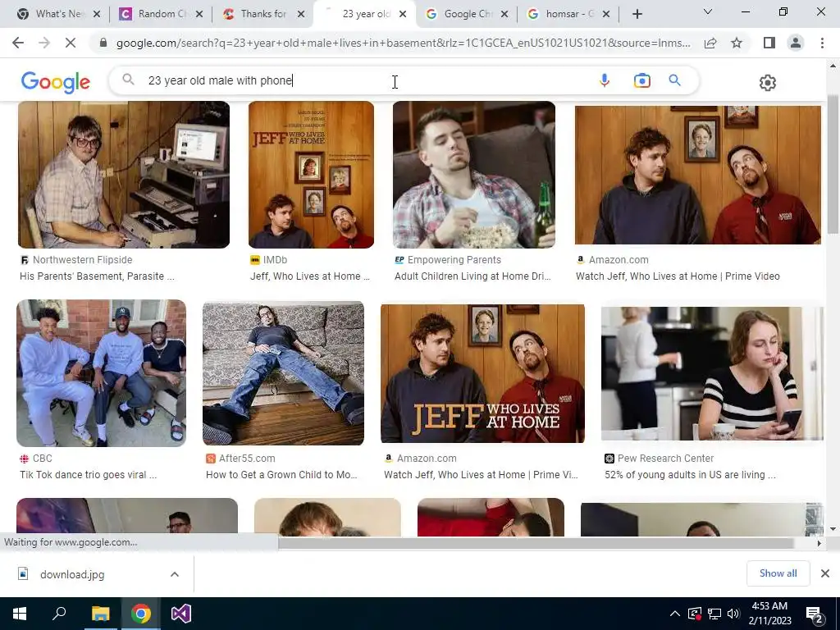The image size is (840, 630).
Task: Open 'How to Get a Grown Child' link
Action: (x=281, y=475)
